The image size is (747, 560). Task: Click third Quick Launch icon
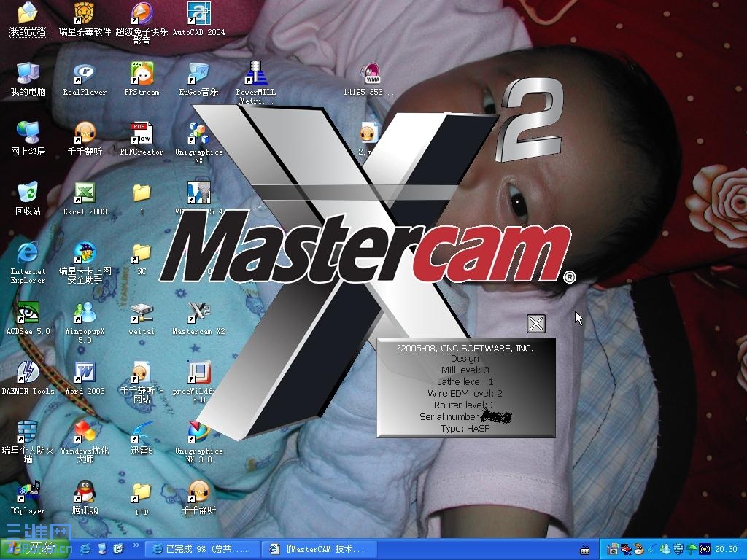[118, 549]
